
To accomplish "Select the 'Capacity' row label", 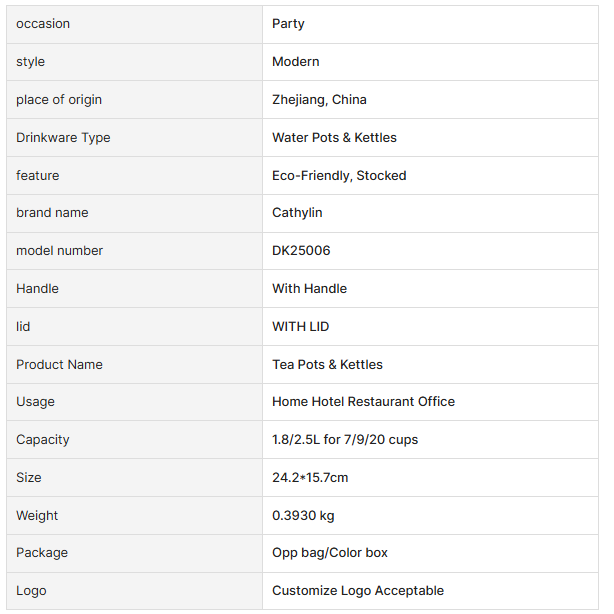I will (43, 440).
